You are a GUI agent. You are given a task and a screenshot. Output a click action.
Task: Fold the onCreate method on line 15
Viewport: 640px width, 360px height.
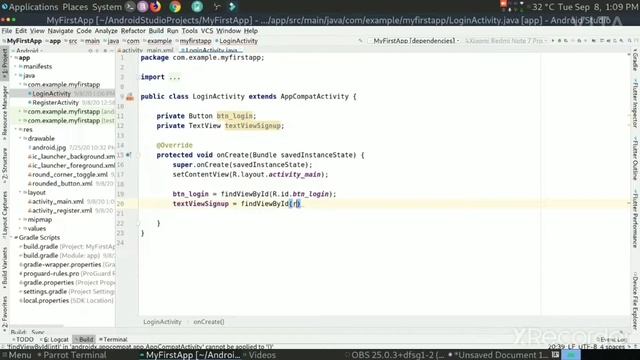point(138,155)
